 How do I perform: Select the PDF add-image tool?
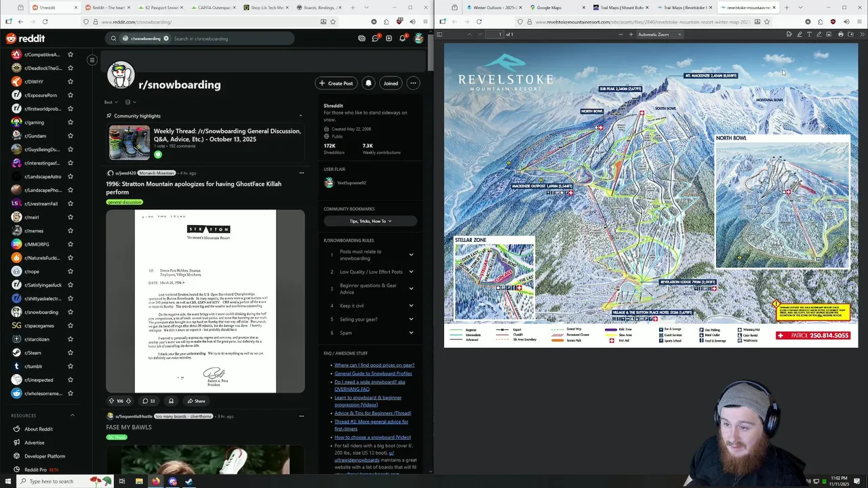[829, 35]
